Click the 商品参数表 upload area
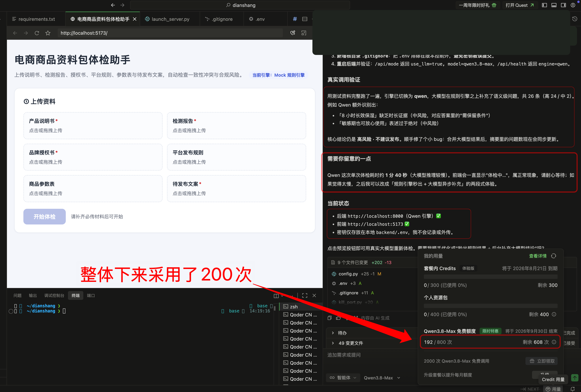Viewport: 581px width, 392px height. click(93, 189)
